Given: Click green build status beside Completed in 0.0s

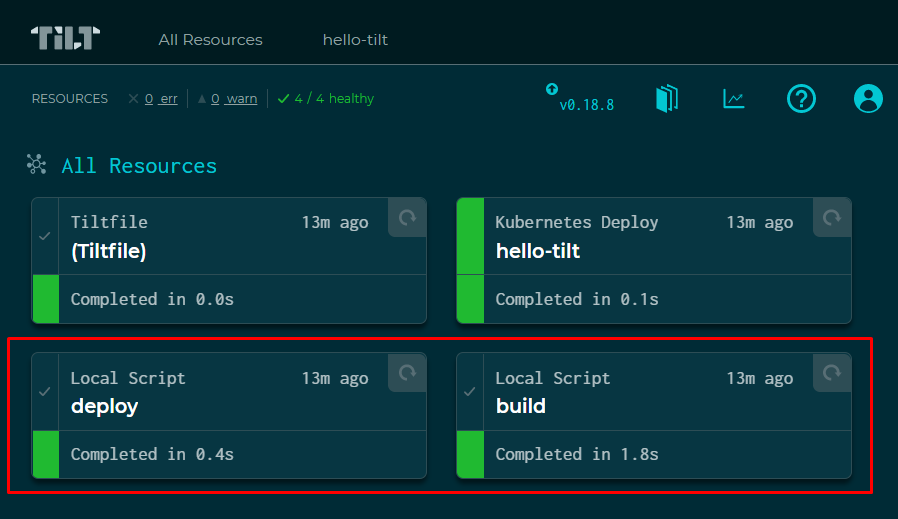Looking at the screenshot, I should pyautogui.click(x=46, y=299).
